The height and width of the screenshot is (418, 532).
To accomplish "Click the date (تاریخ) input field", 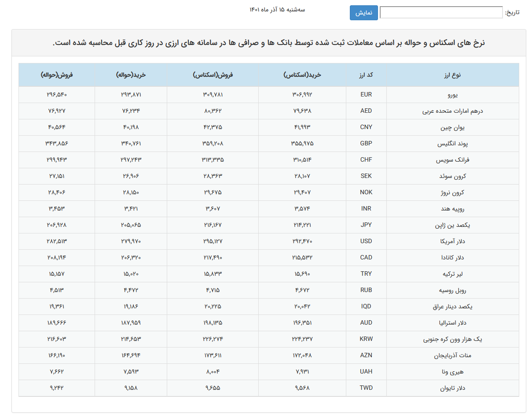I will coord(441,12).
